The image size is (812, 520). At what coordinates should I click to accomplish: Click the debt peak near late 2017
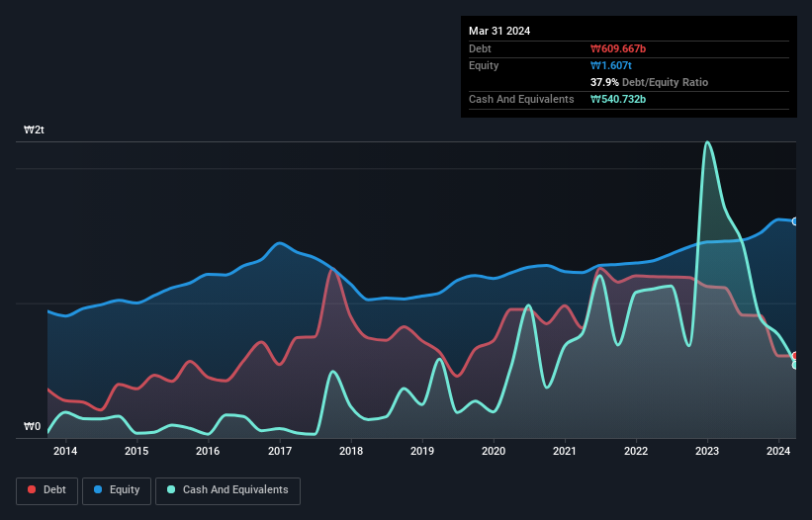point(334,270)
